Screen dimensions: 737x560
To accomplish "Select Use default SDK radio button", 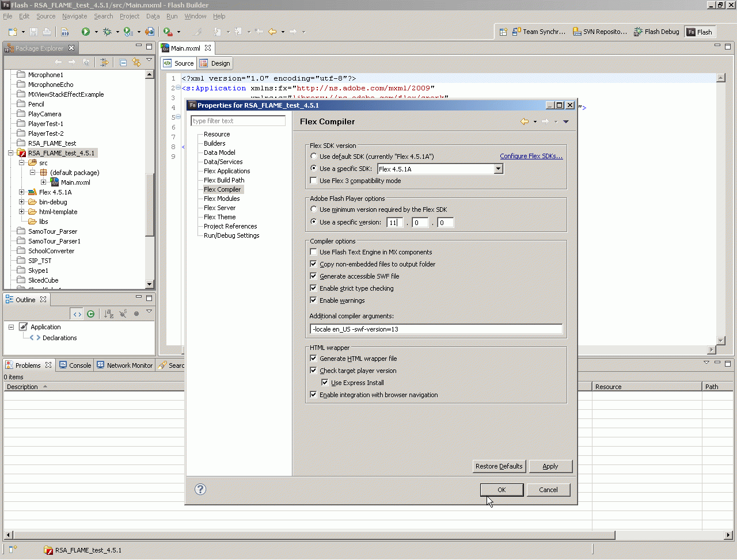I will click(x=314, y=156).
